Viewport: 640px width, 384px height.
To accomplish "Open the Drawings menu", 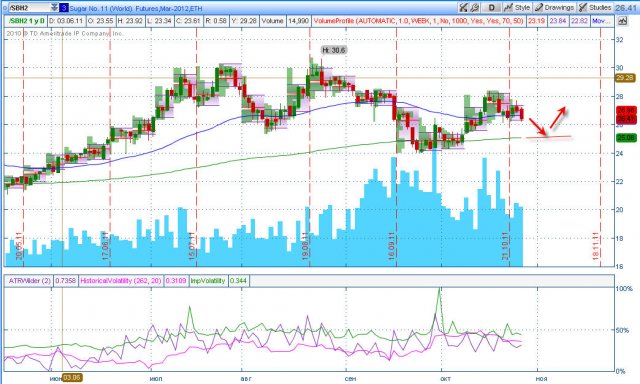I will pos(554,7).
